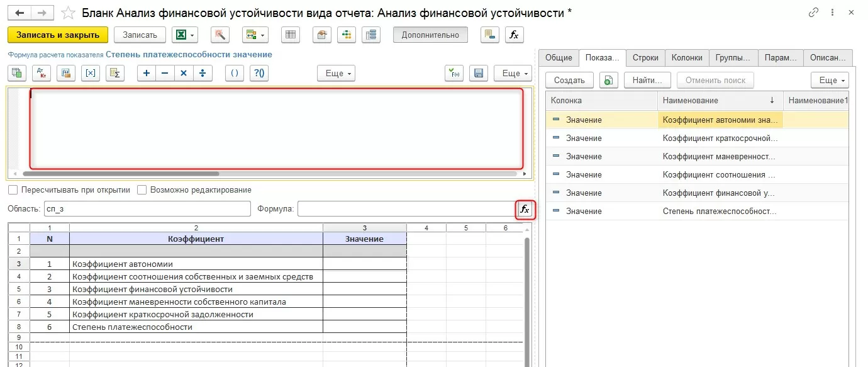Viewport: 868px width, 367px height.
Task: Open the Еще menu in the Показатели panel
Action: (830, 80)
